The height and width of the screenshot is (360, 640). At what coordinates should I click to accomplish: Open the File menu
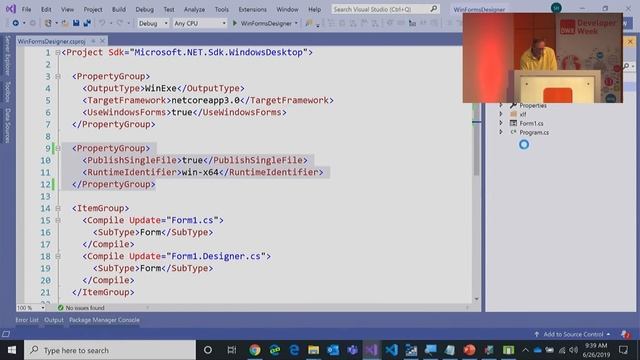[27, 9]
